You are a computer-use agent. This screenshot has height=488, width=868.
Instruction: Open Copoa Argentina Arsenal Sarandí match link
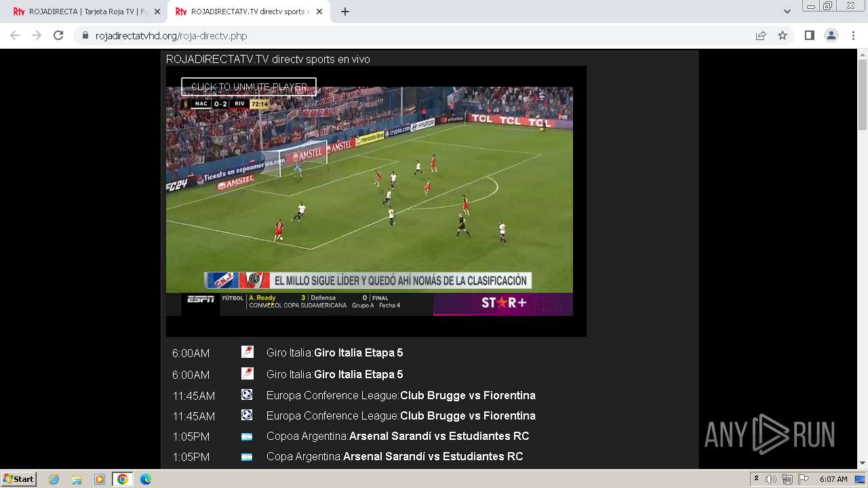pos(397,436)
